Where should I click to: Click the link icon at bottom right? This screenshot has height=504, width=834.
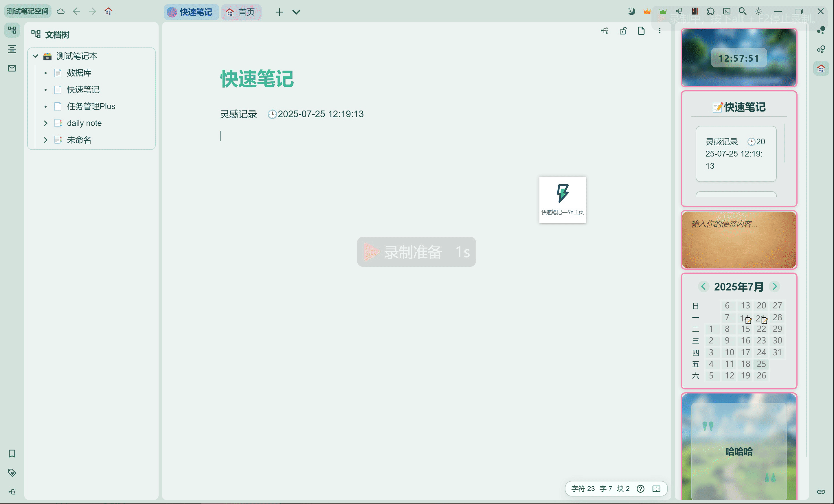click(x=821, y=492)
